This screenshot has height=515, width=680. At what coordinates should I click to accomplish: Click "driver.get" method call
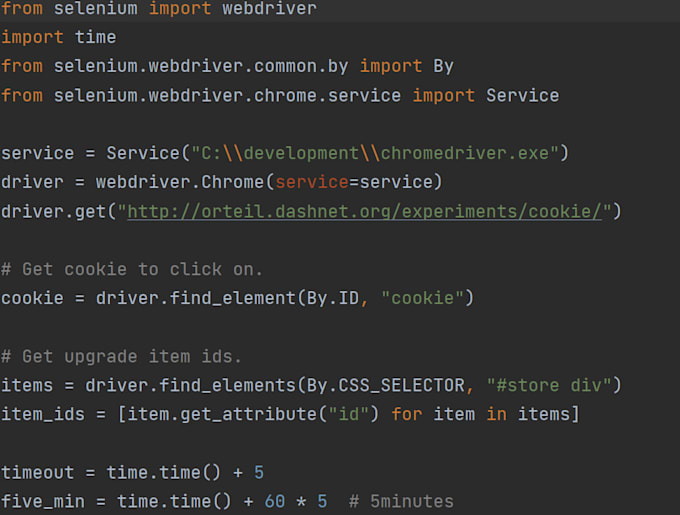click(x=53, y=212)
